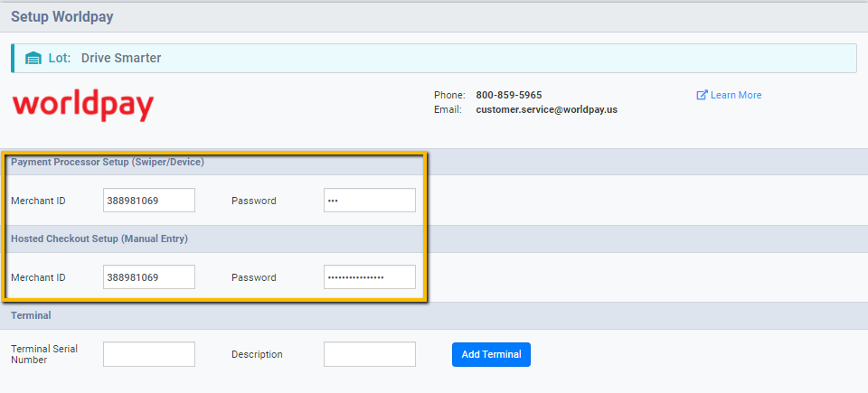The width and height of the screenshot is (868, 393).
Task: Click the Lot garage icon
Action: click(x=33, y=58)
